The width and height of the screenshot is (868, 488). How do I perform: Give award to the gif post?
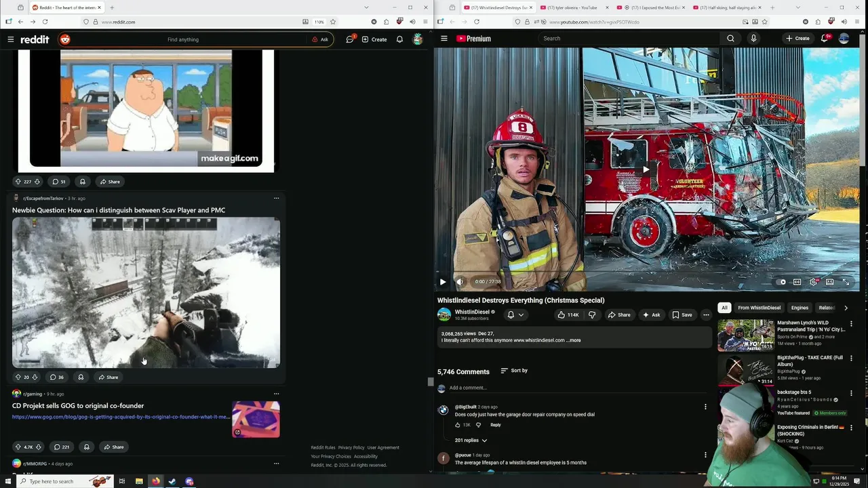(82, 182)
